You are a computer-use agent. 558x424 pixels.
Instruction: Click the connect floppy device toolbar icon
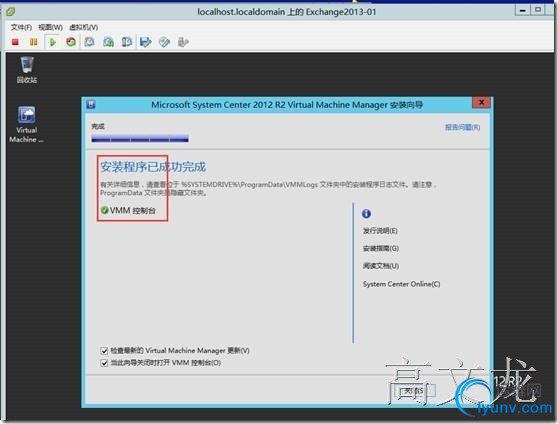146,42
